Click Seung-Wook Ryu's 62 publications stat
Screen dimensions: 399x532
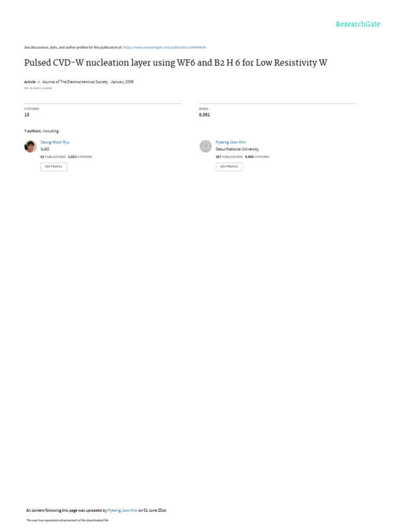point(53,157)
